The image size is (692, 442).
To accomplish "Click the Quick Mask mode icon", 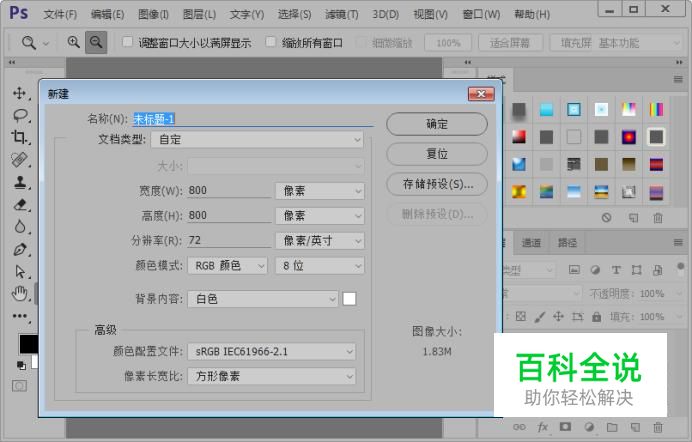I will (19, 386).
